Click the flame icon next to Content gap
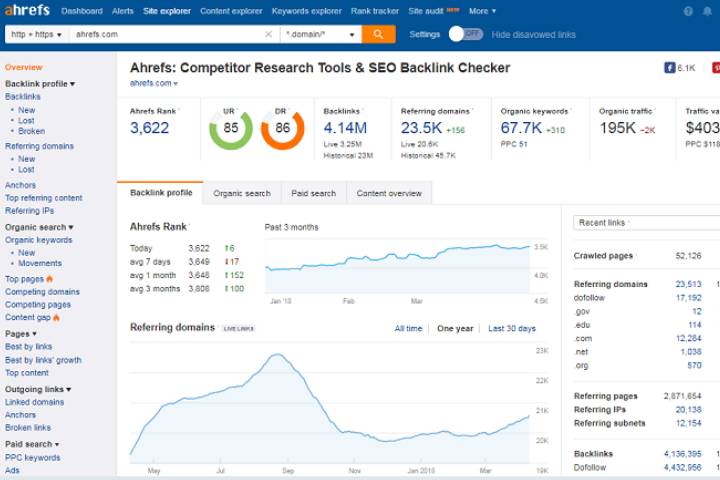 56,317
